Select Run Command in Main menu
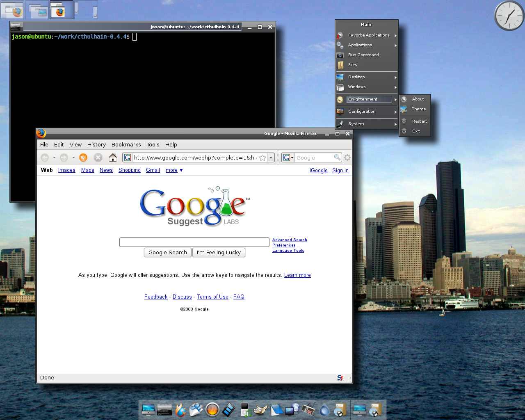This screenshot has width=525, height=420. coord(367,55)
